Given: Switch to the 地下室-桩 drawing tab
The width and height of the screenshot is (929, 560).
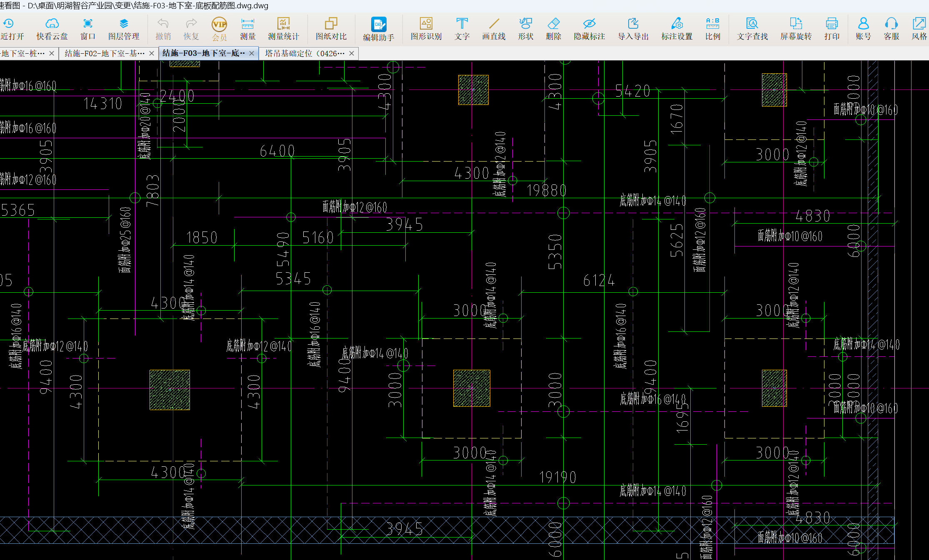Looking at the screenshot, I should [23, 53].
